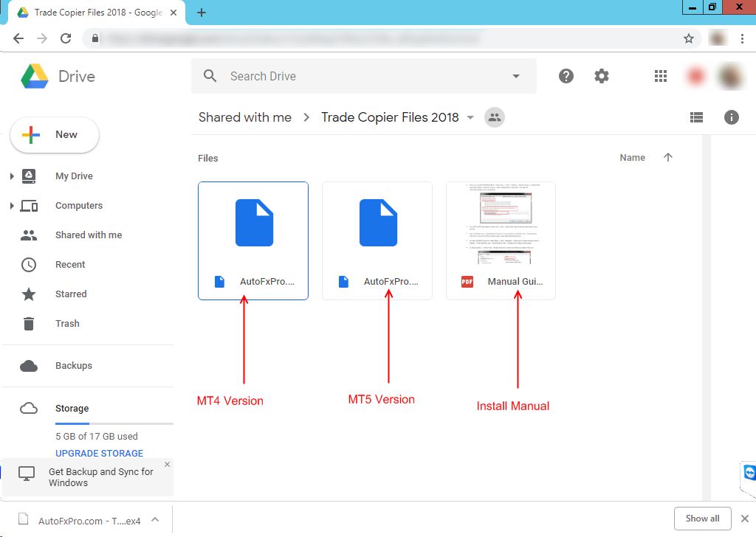Viewport: 756px width, 537px height.
Task: Expand the Computers tree
Action: 11,206
